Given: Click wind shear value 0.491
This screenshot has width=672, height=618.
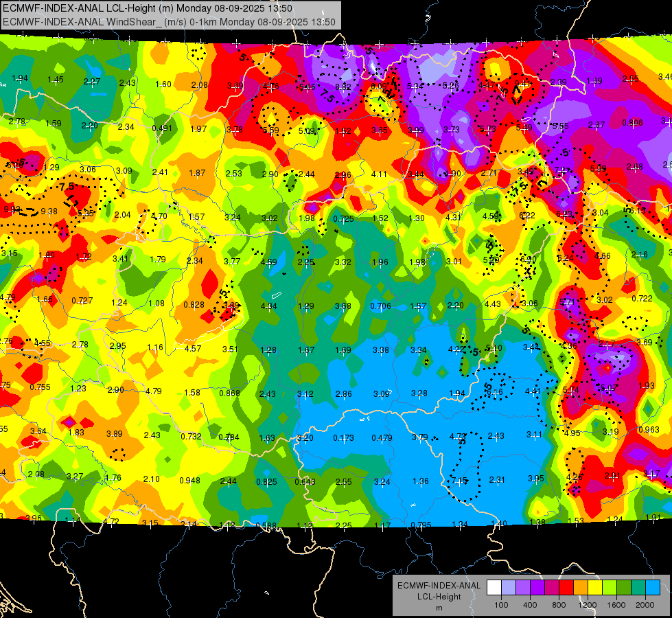Looking at the screenshot, I should (x=162, y=128).
